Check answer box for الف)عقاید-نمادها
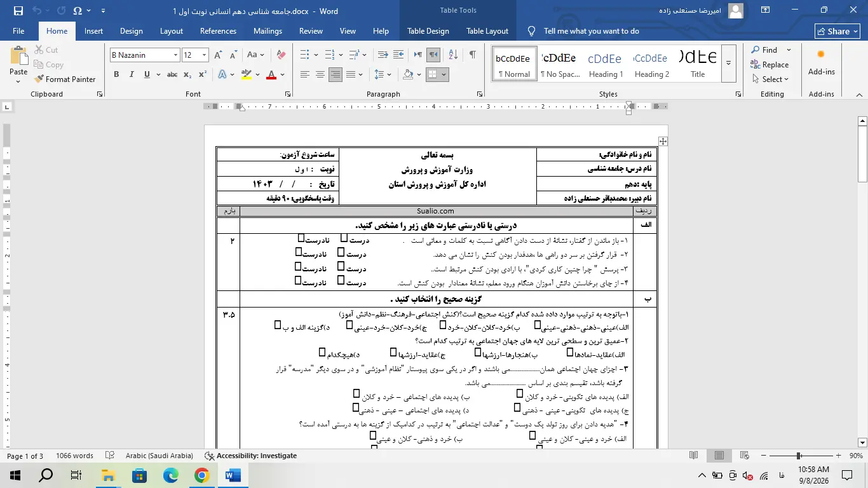The height and width of the screenshot is (488, 868). click(570, 352)
